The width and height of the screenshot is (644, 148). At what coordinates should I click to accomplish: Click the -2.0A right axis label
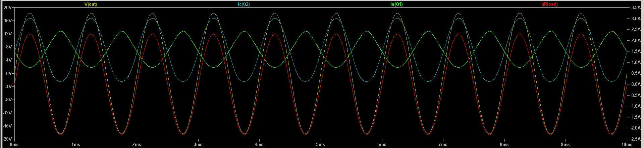click(635, 128)
